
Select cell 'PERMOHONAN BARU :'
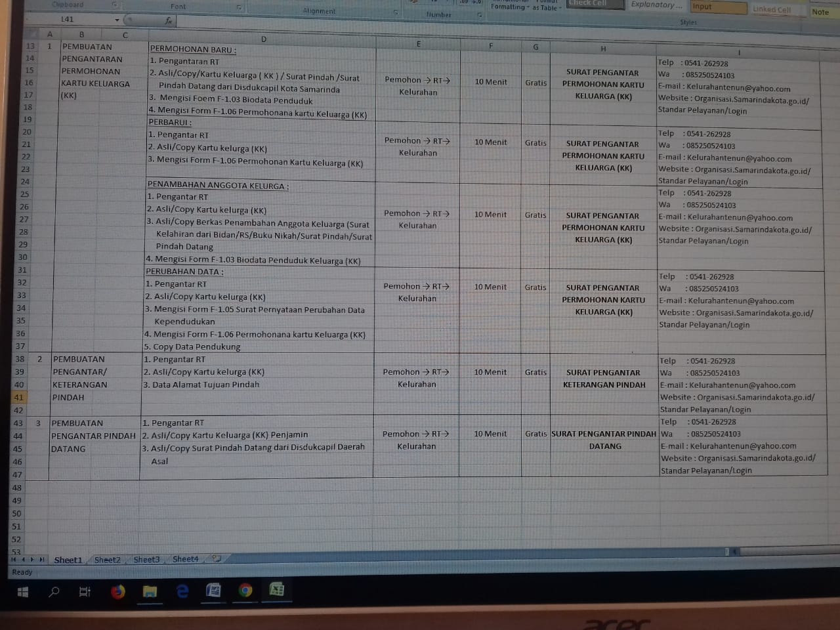(193, 49)
